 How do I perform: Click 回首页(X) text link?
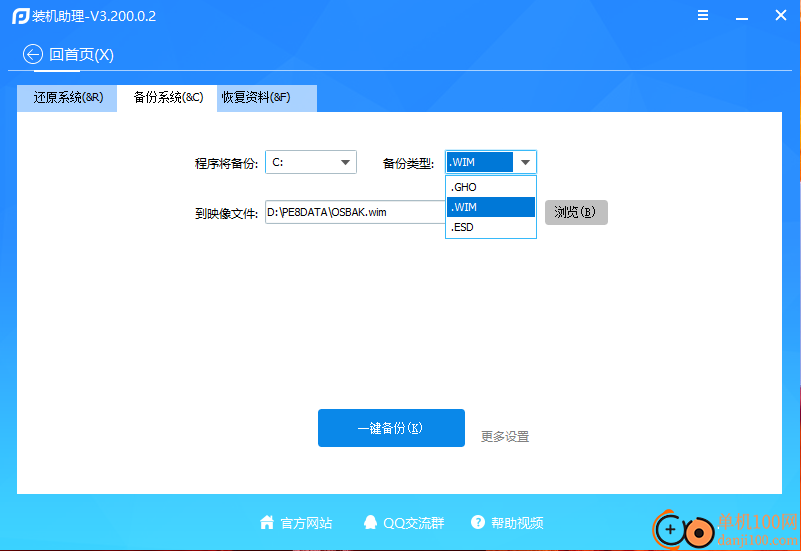(x=81, y=54)
